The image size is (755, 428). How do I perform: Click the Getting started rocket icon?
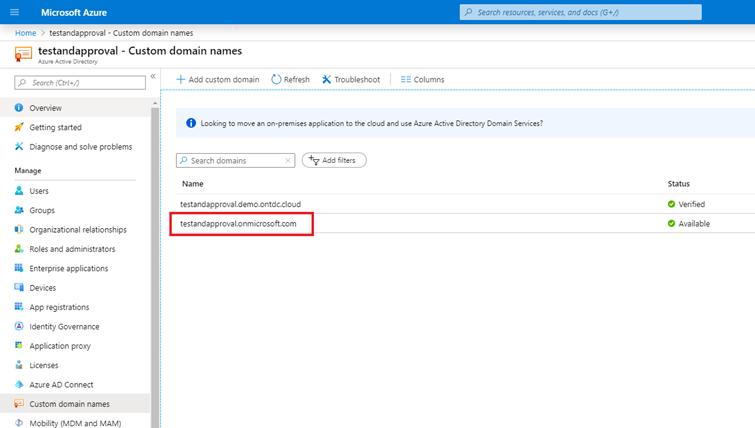pyautogui.click(x=19, y=127)
